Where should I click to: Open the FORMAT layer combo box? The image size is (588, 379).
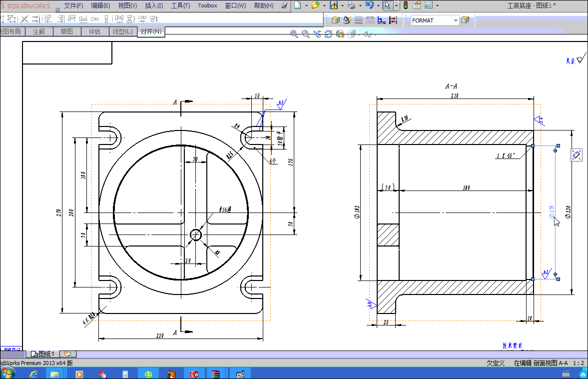(435, 20)
